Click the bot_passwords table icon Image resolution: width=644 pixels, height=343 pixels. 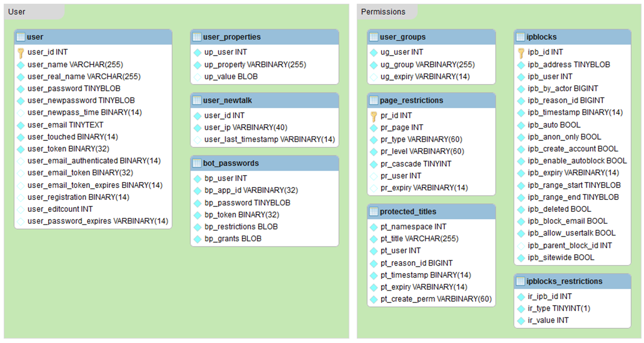197,163
